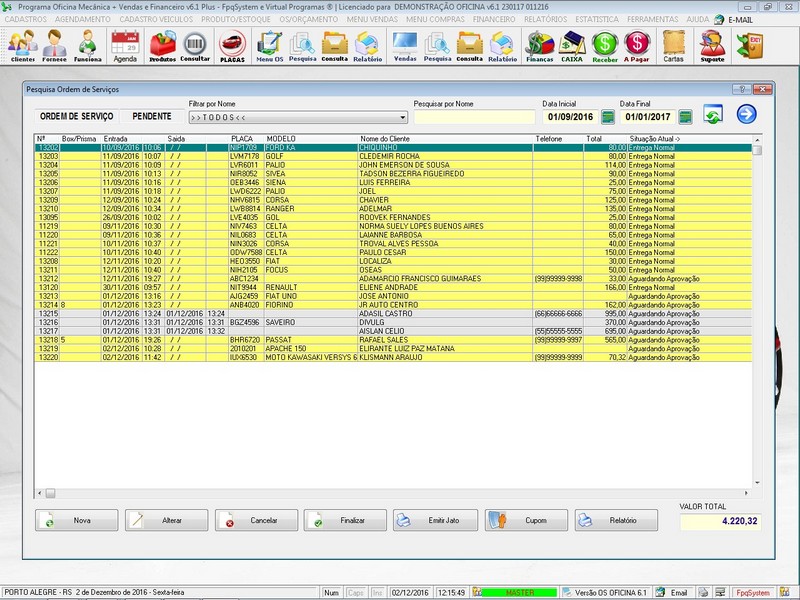Click the Data Final date field

pyautogui.click(x=648, y=117)
